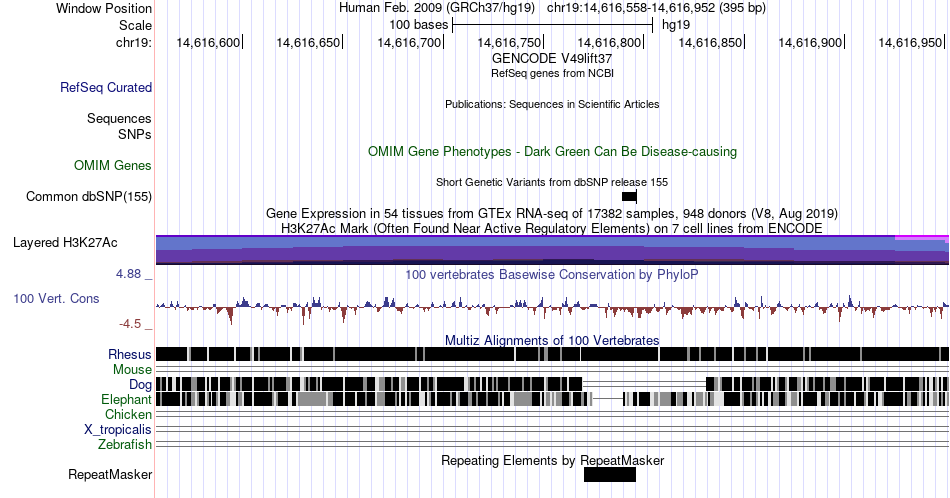The width and height of the screenshot is (950, 498).
Task: Click the Rhesus alignment bar
Action: pos(552,354)
